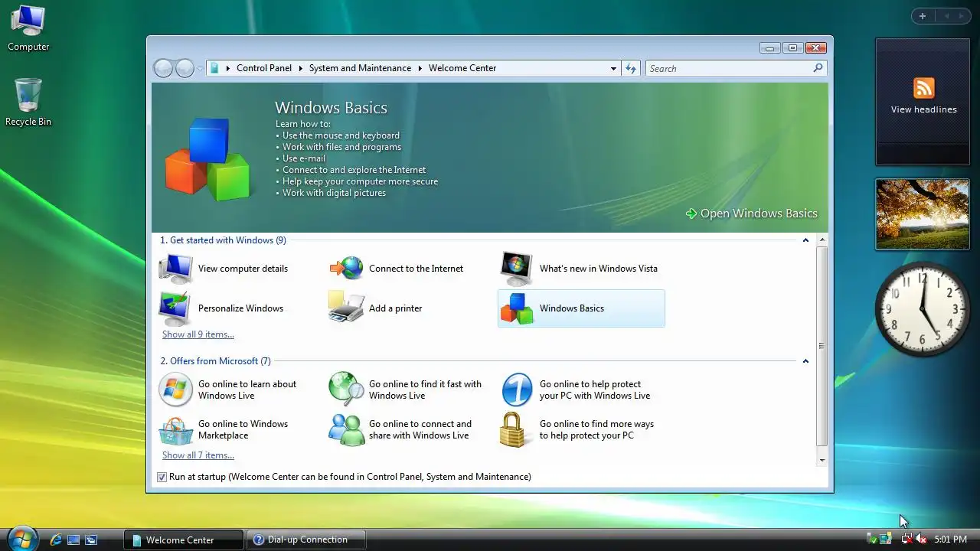
Task: Click the search magnifier icon
Action: pos(818,68)
